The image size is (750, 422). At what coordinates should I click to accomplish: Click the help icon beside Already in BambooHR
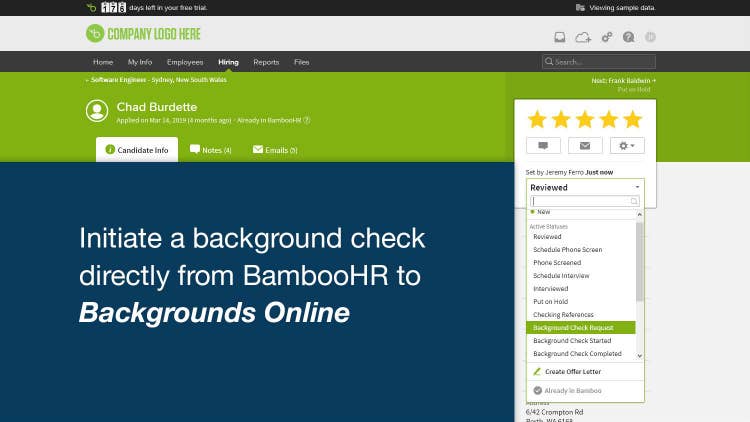307,120
